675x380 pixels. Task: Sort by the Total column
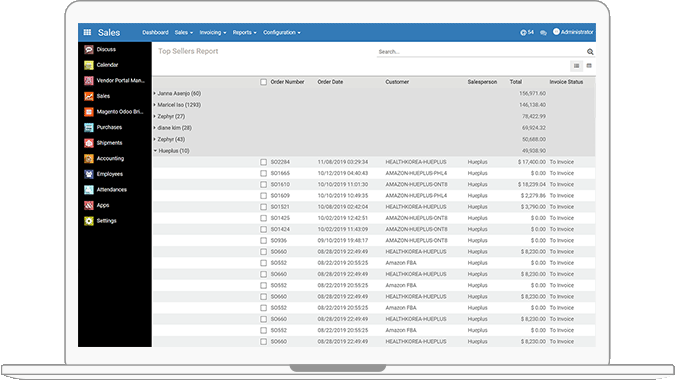pos(516,82)
